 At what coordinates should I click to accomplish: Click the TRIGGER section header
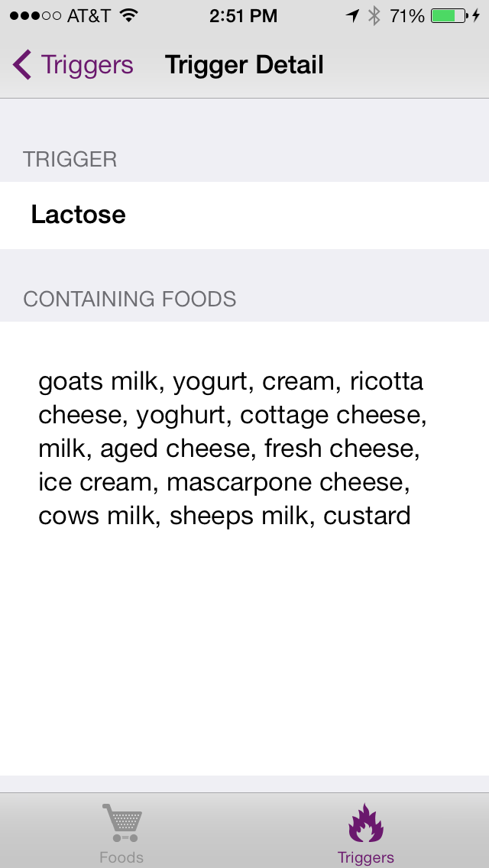(x=70, y=159)
